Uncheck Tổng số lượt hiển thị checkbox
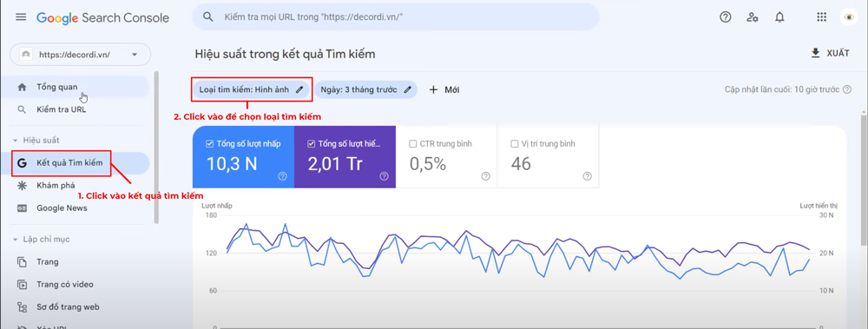Screen dimensions: 868x329 pyautogui.click(x=311, y=144)
